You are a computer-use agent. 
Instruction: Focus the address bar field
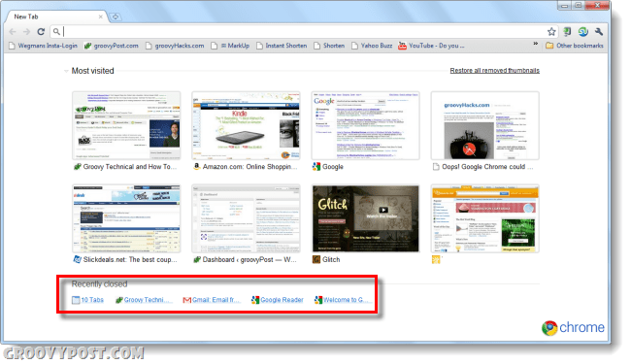coord(304,31)
